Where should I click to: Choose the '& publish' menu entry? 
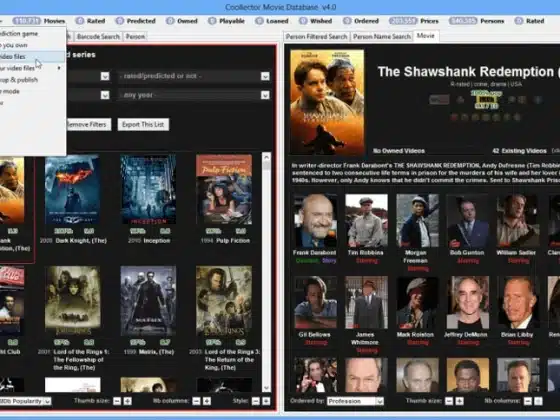click(x=33, y=80)
